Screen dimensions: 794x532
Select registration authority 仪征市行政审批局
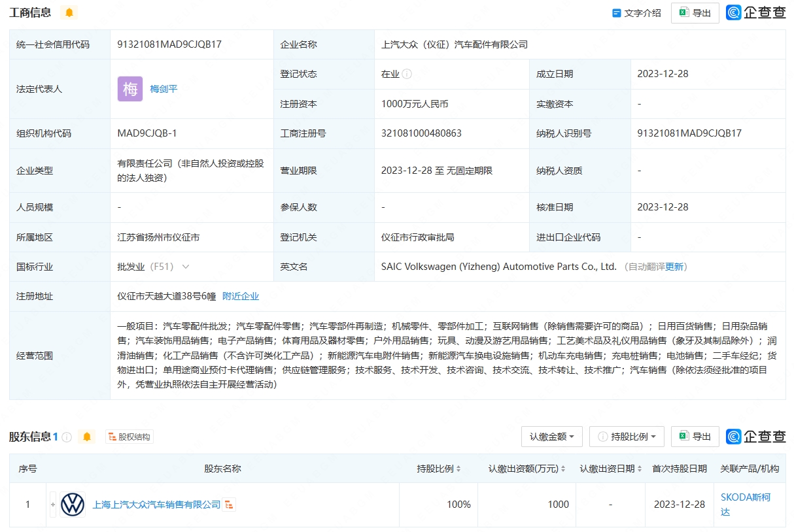coord(417,237)
